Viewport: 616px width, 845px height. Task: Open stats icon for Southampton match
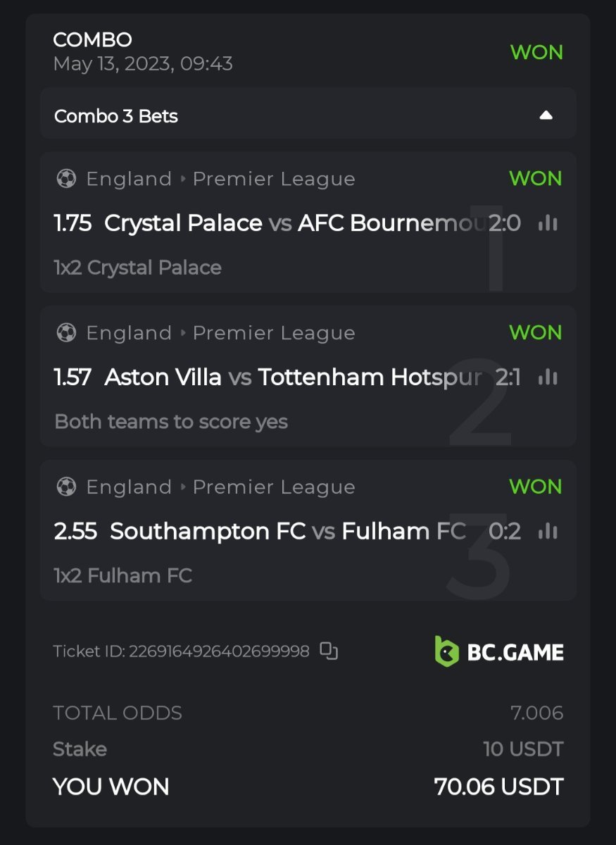pyautogui.click(x=547, y=531)
